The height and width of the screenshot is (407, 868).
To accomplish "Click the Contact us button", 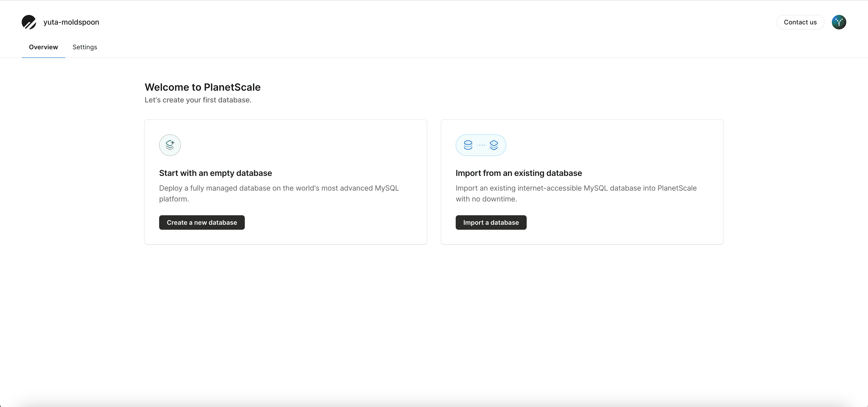I will click(x=800, y=22).
